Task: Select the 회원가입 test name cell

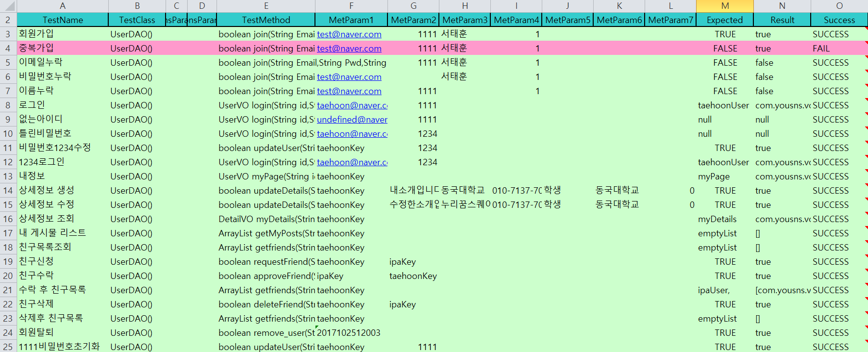Action: tap(63, 34)
